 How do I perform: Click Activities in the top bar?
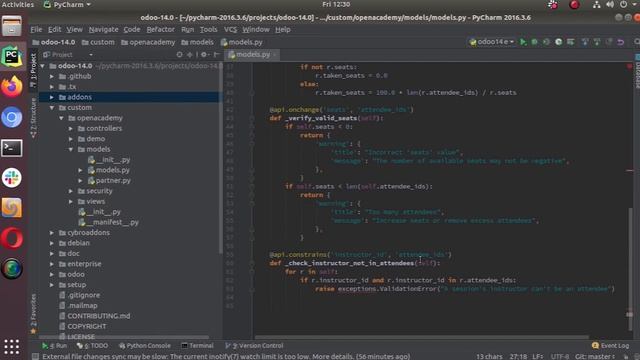click(18, 4)
